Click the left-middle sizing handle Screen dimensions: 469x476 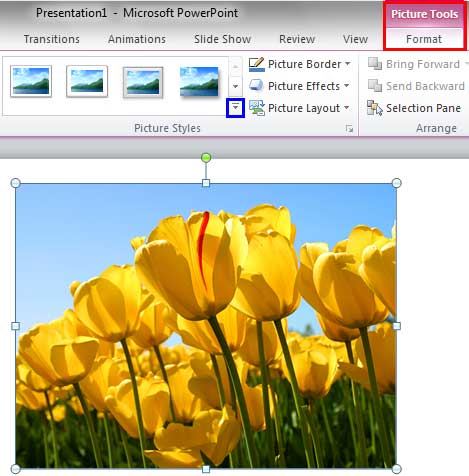(16, 326)
